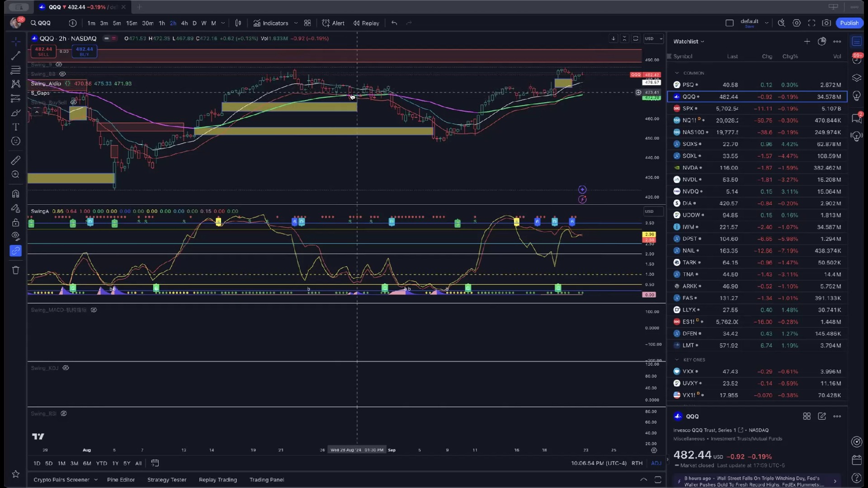This screenshot has width=868, height=488.
Task: Start bar Replay mode
Action: (366, 23)
